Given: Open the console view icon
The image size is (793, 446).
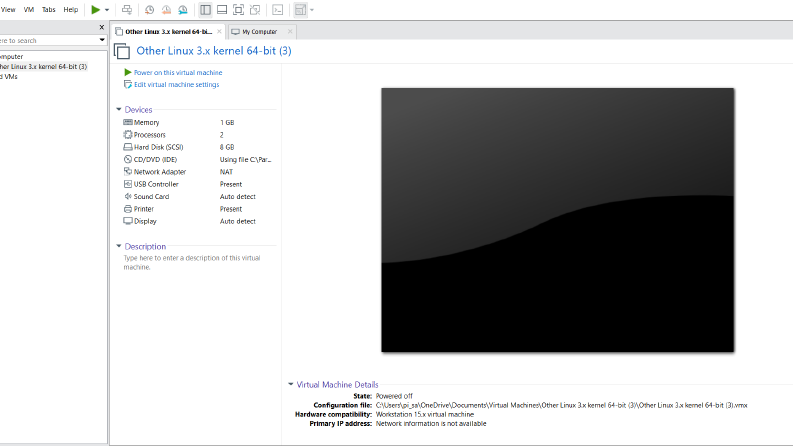Looking at the screenshot, I should (x=278, y=10).
